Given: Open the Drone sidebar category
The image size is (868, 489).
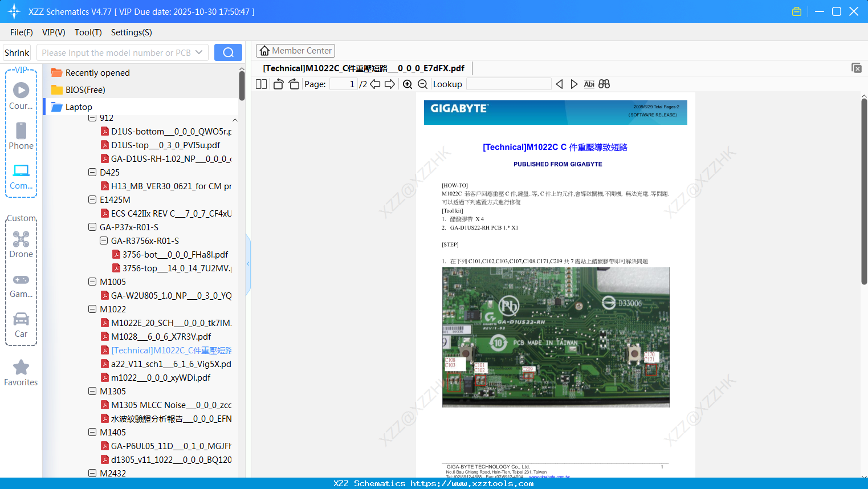Looking at the screenshot, I should [21, 244].
